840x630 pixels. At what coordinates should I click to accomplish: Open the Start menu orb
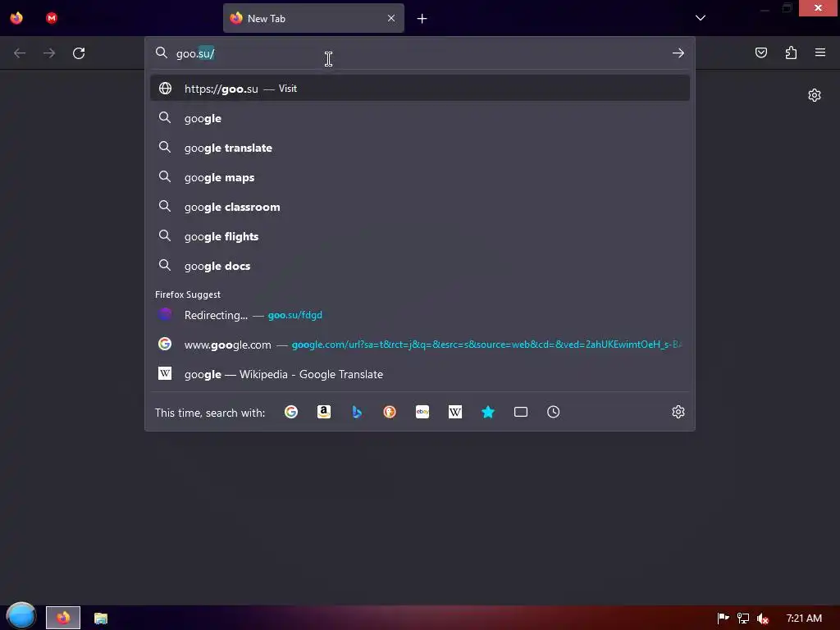tap(21, 616)
